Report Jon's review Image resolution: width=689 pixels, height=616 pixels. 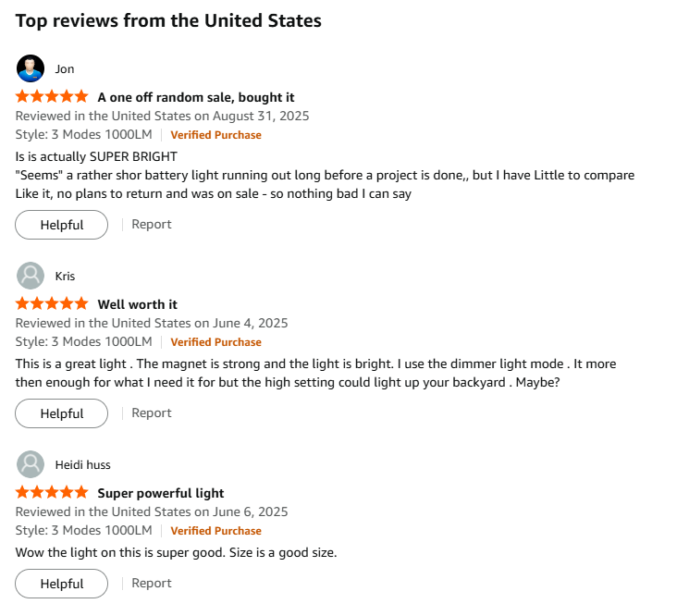[152, 224]
